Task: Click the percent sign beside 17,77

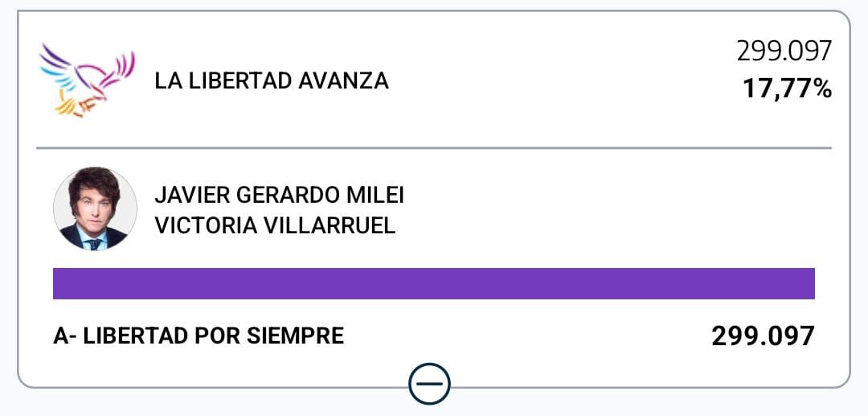Action: (821, 88)
